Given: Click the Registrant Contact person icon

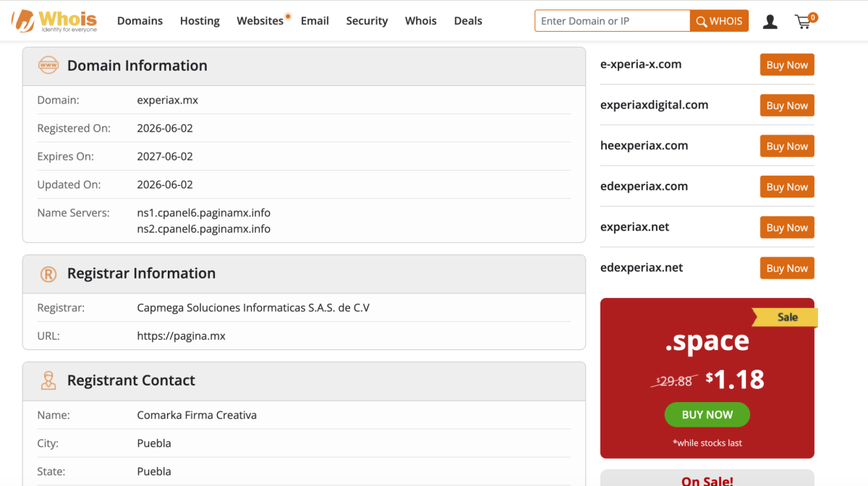Looking at the screenshot, I should [x=48, y=381].
